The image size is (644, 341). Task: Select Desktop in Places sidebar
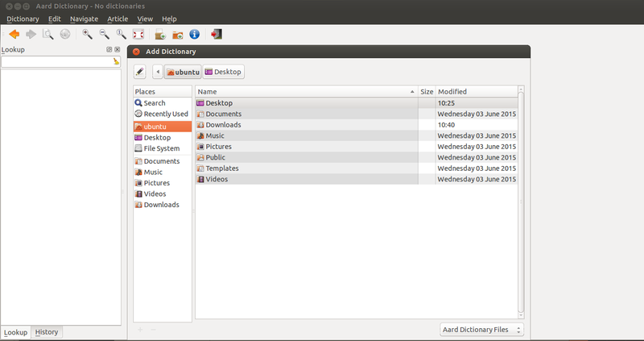(x=163, y=137)
